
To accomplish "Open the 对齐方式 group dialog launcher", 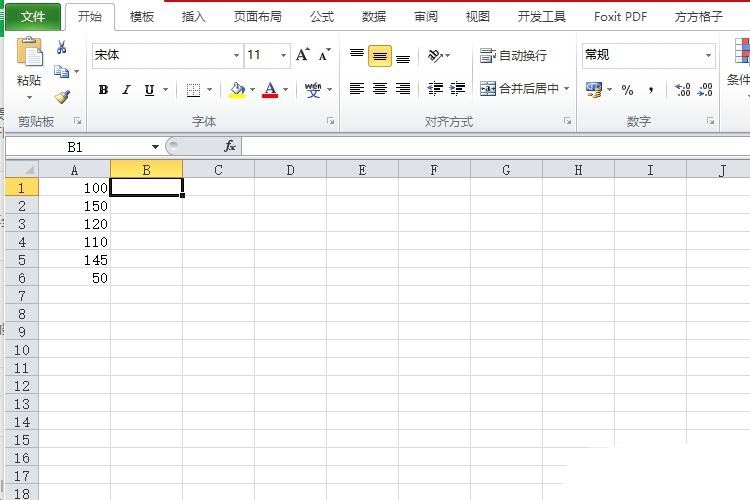I will (567, 121).
